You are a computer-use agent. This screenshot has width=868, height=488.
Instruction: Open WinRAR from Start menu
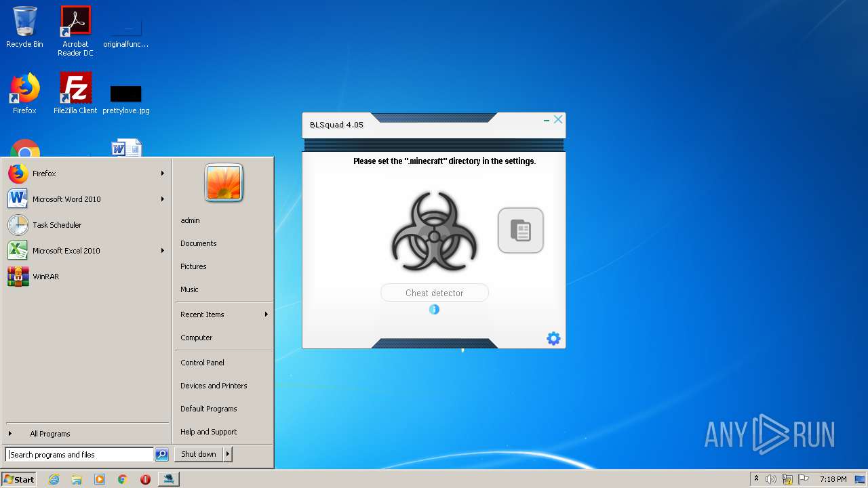(86, 277)
